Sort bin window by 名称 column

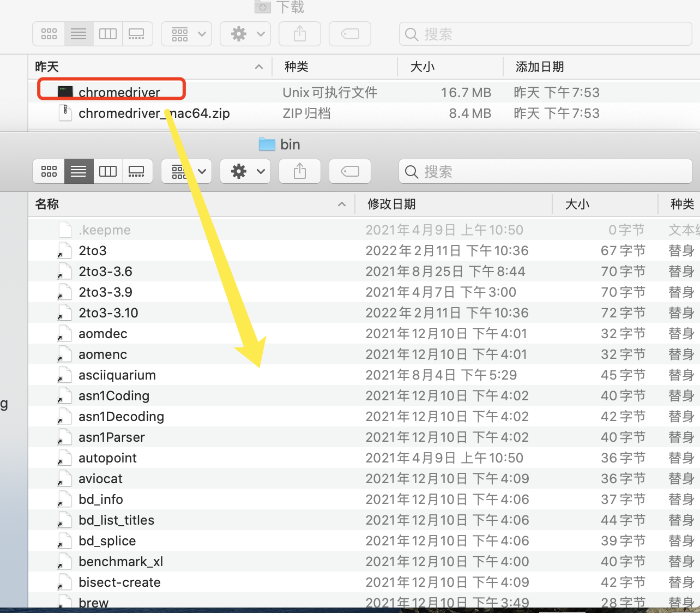click(191, 204)
